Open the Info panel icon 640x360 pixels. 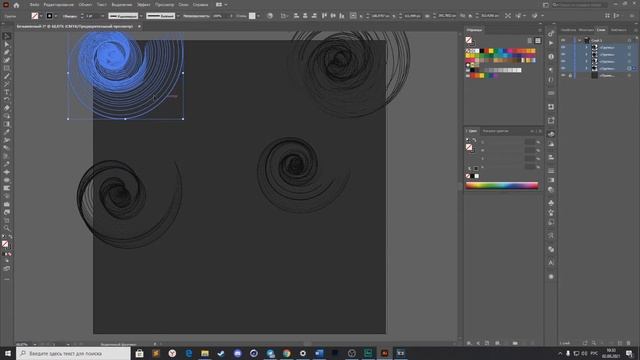click(x=551, y=57)
